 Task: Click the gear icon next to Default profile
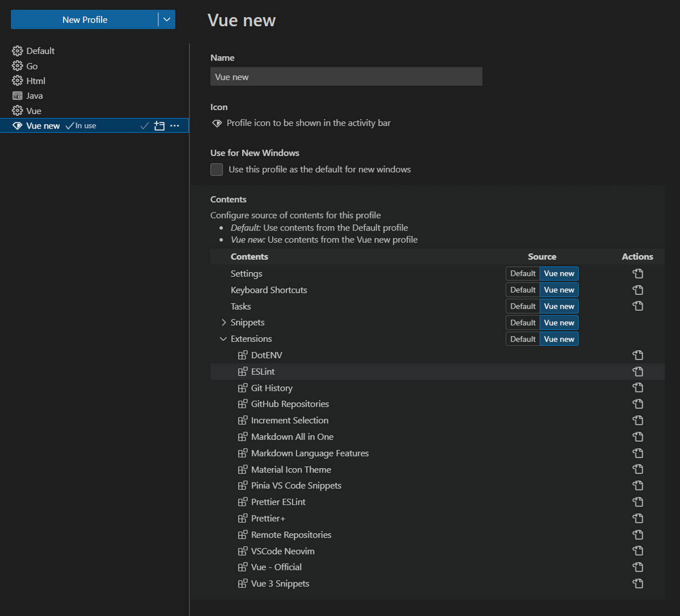(17, 51)
